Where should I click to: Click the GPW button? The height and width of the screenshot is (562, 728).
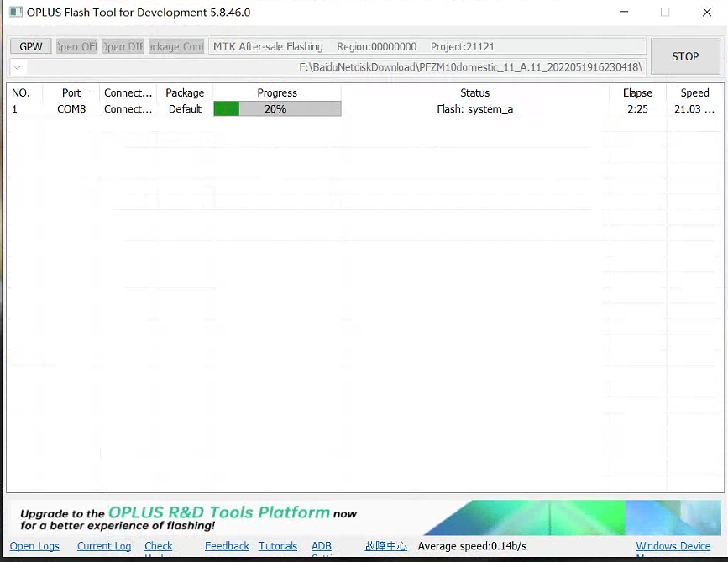pos(30,46)
